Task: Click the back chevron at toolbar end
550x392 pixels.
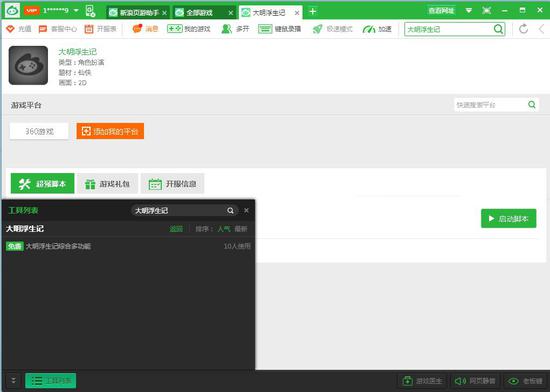Action: click(x=542, y=29)
